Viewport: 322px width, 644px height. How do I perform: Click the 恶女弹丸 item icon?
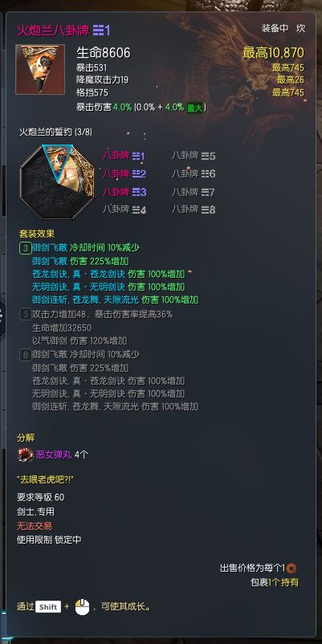(26, 455)
